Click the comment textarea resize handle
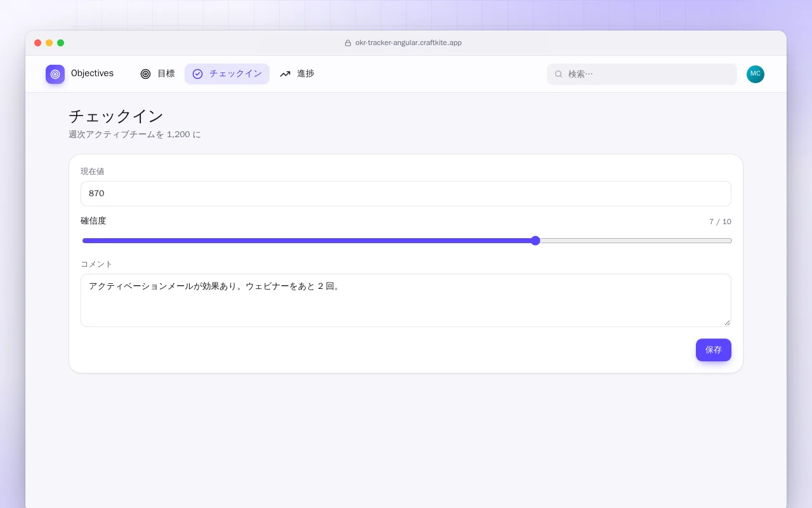 point(727,323)
